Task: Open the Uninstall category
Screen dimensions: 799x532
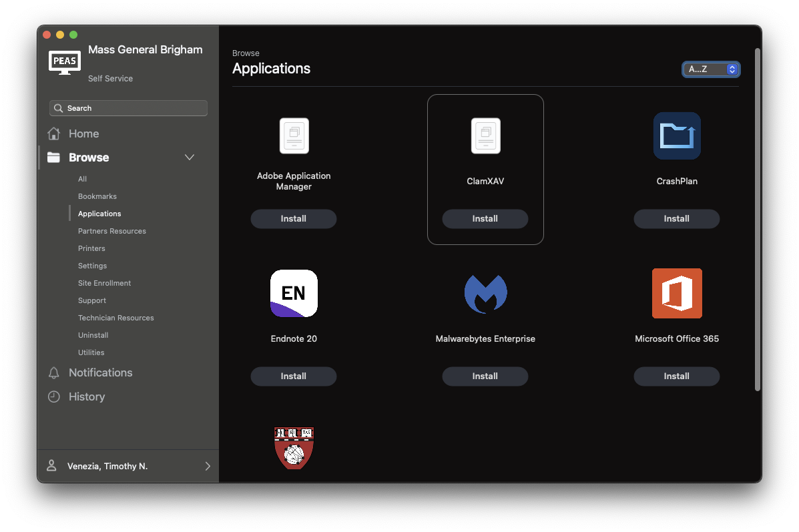Action: (93, 335)
